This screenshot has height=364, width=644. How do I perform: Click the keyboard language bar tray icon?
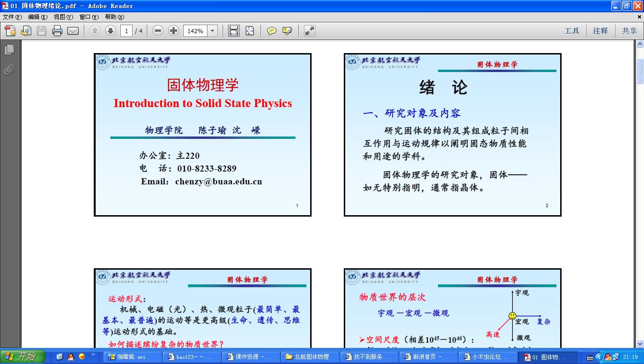tap(590, 357)
